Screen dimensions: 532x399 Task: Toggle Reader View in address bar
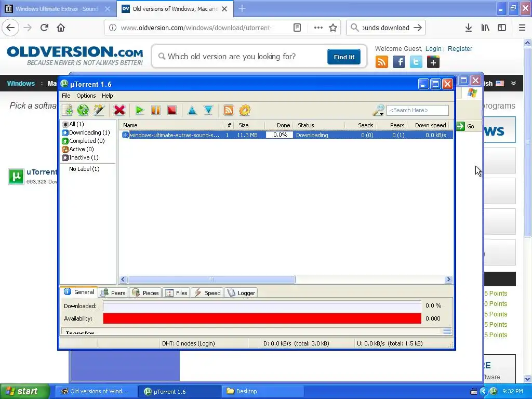[297, 28]
